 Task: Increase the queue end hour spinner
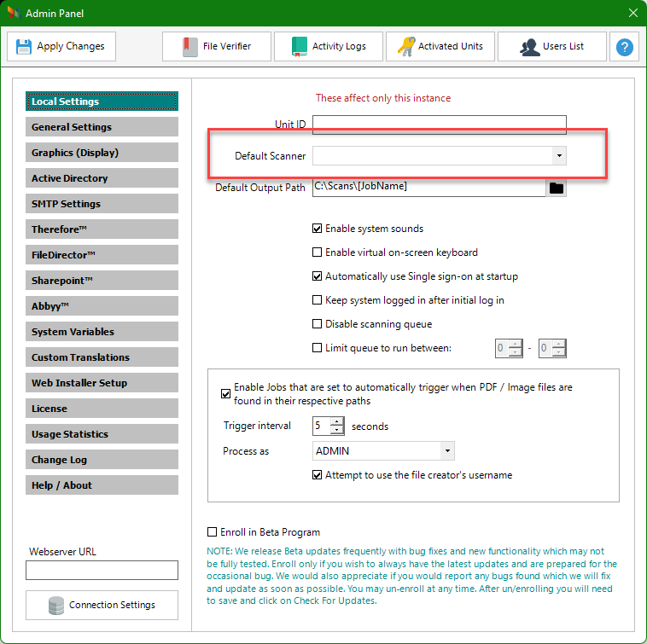coord(559,344)
